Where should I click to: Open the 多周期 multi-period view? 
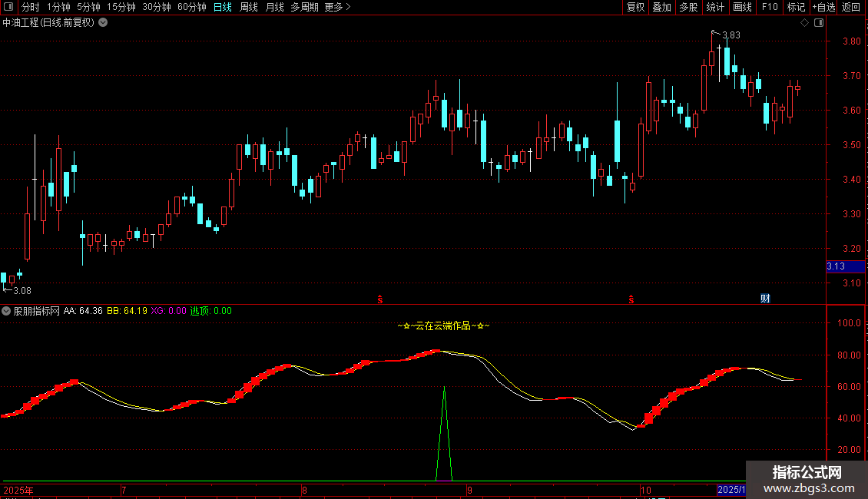pyautogui.click(x=304, y=7)
